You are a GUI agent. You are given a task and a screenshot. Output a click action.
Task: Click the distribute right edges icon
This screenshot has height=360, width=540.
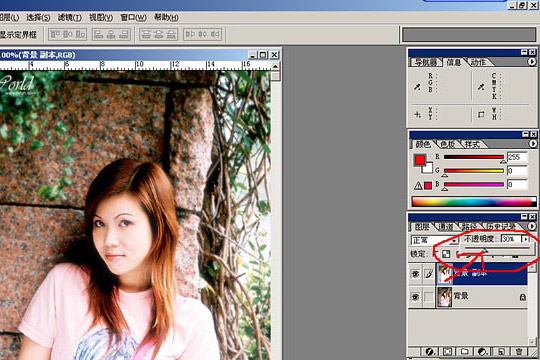pyautogui.click(x=215, y=34)
